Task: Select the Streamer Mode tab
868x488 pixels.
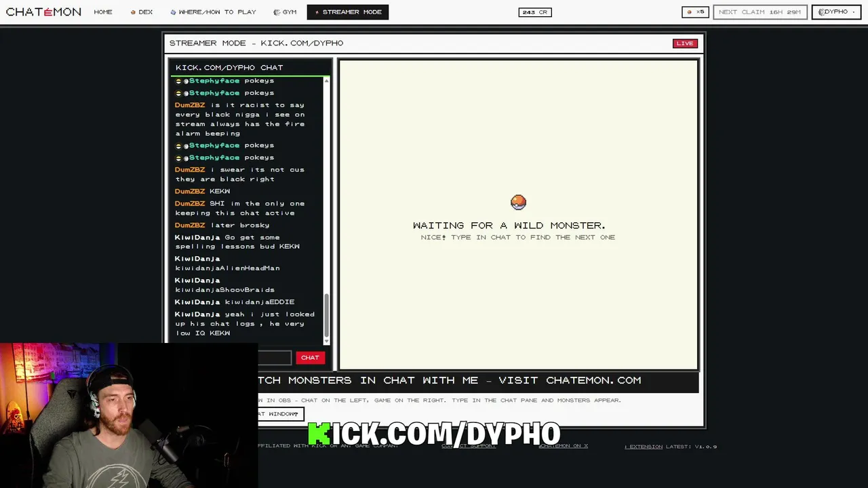Action: coord(348,12)
